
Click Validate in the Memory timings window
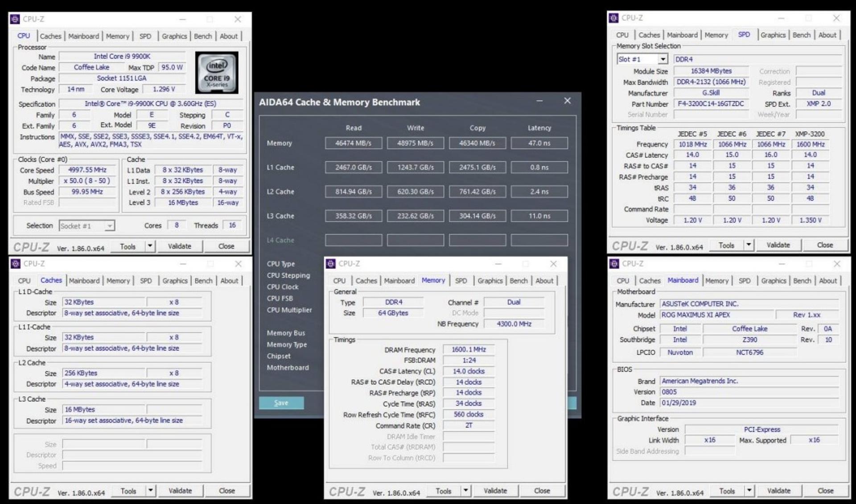click(x=495, y=491)
